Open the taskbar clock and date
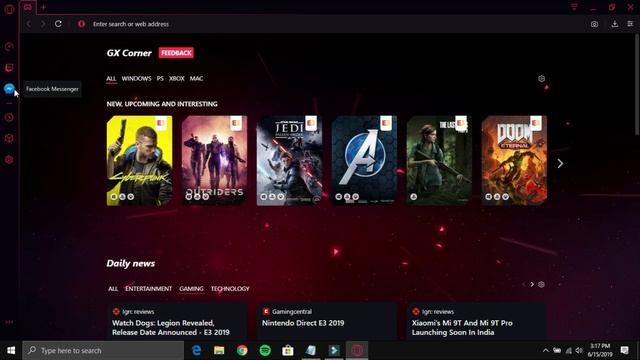 600,350
